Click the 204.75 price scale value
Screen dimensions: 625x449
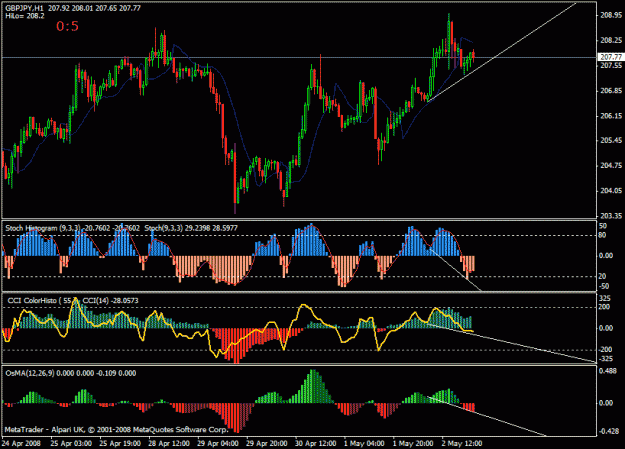click(611, 165)
